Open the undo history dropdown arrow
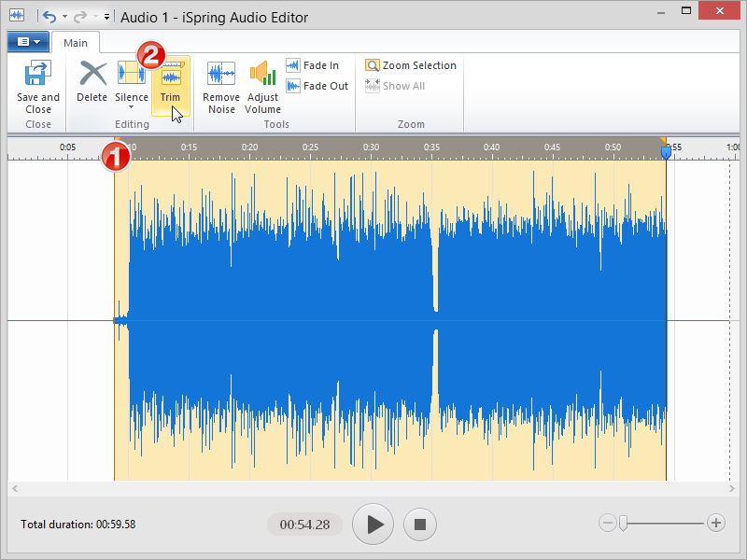The width and height of the screenshot is (747, 560). [x=64, y=17]
